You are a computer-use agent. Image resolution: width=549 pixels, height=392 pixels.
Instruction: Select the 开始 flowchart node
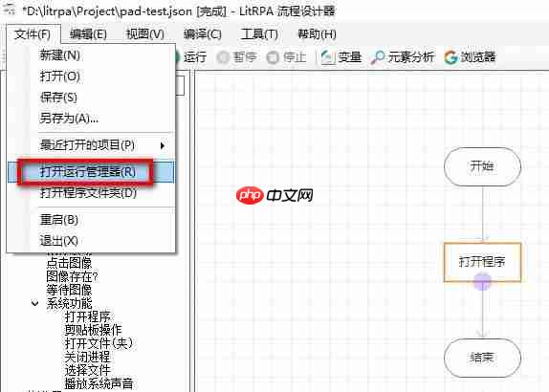tap(482, 166)
